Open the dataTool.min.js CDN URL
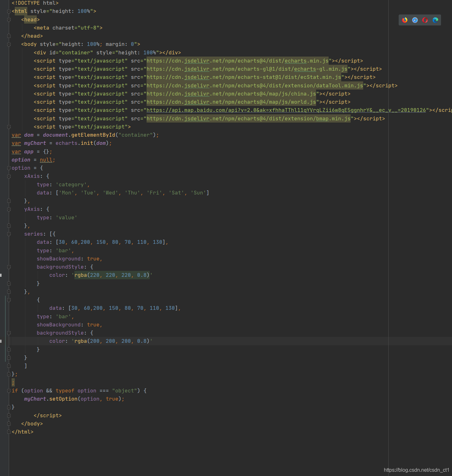Screen dimensions: 452x476 [x=255, y=86]
